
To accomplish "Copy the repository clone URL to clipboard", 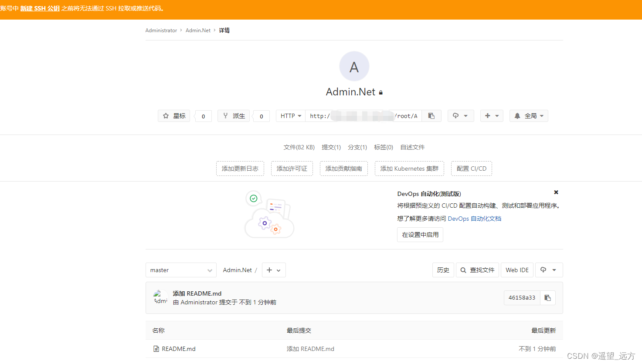I will pyautogui.click(x=431, y=115).
